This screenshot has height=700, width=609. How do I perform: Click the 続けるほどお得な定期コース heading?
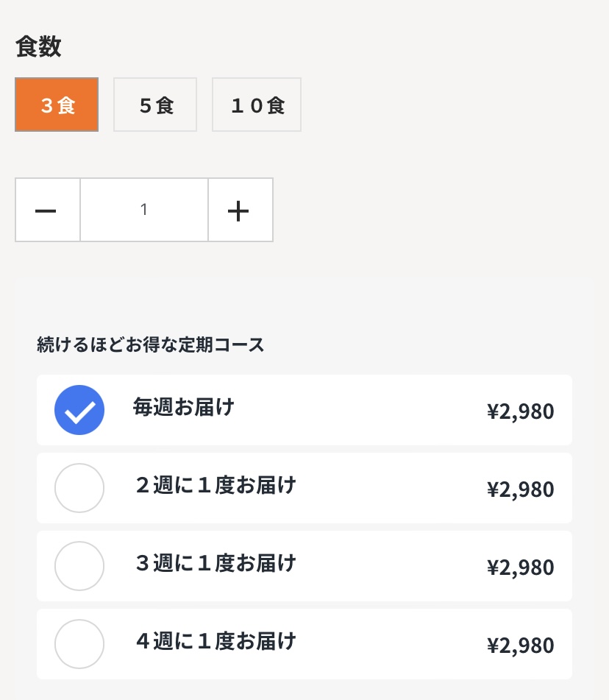(x=150, y=344)
